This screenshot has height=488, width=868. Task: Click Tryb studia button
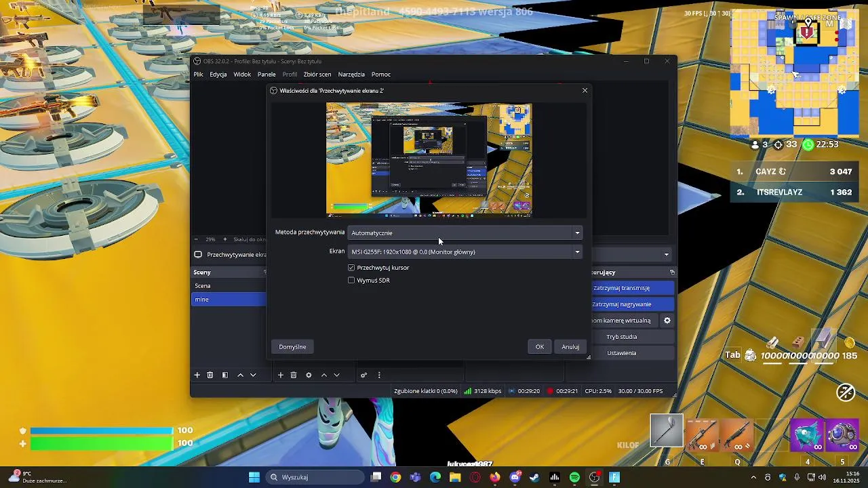tap(633, 337)
